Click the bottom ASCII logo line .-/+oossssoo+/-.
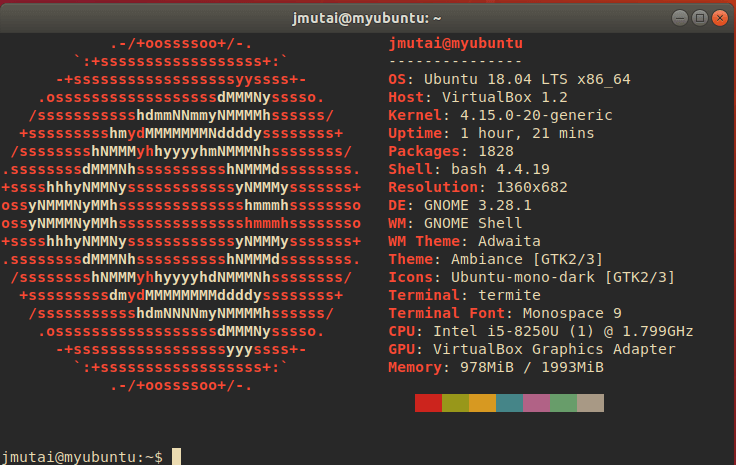The image size is (736, 465). (x=181, y=385)
